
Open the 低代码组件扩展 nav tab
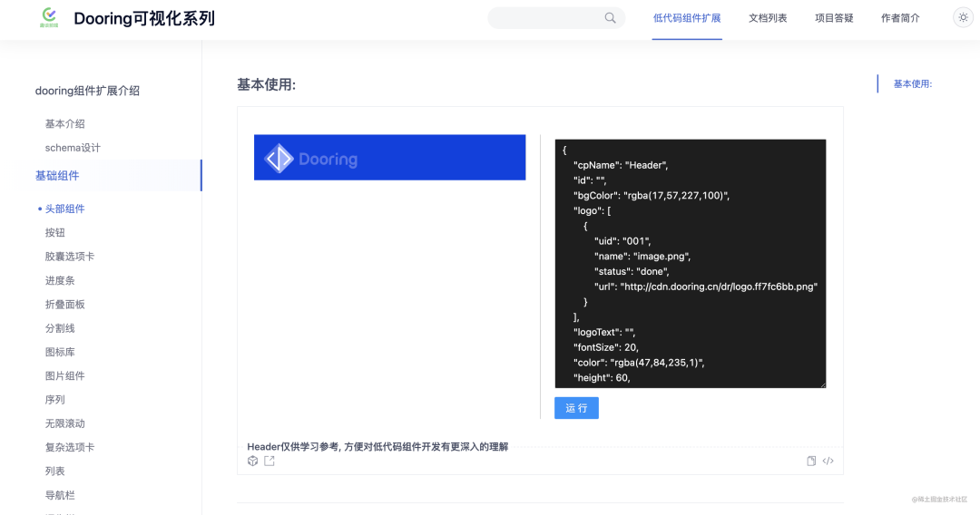687,18
